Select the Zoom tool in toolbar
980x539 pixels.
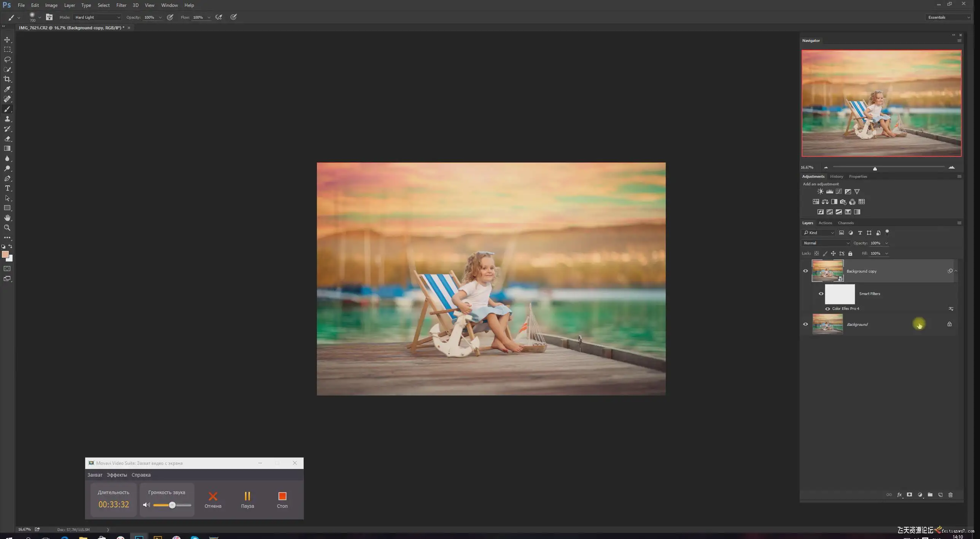[x=7, y=228]
